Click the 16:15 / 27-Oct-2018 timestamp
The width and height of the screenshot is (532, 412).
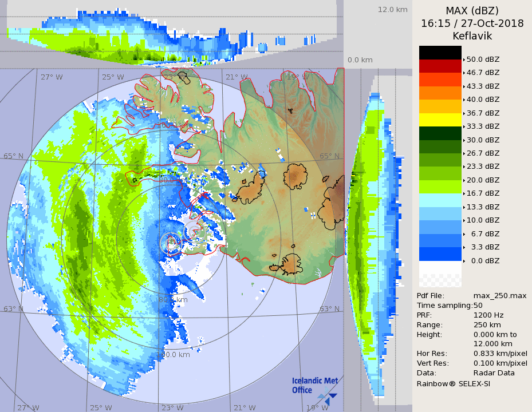(472, 23)
